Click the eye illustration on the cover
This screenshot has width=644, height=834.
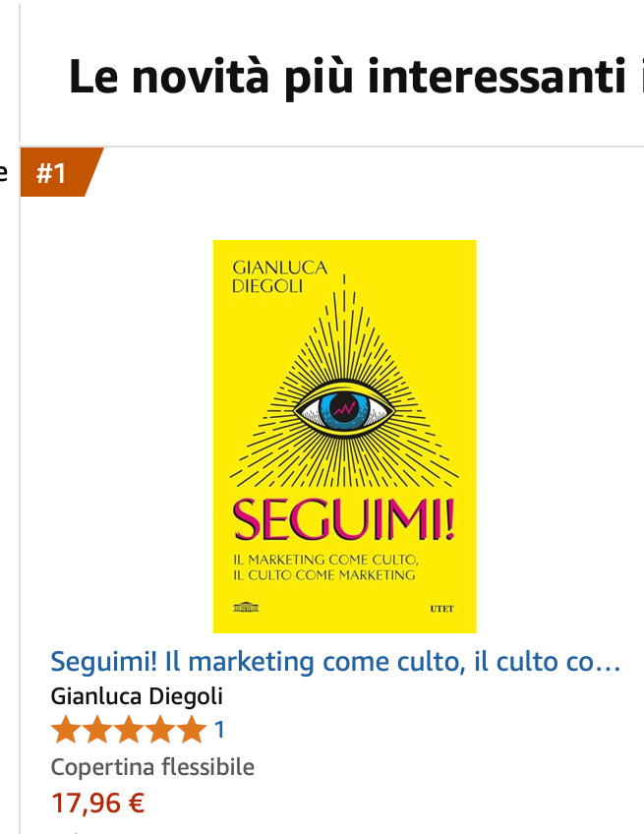click(x=344, y=409)
